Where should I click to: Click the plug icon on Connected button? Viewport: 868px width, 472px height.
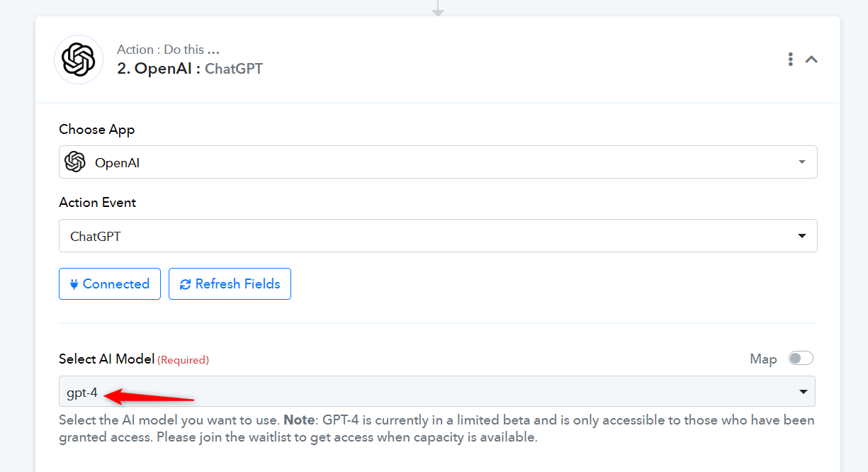tap(73, 284)
